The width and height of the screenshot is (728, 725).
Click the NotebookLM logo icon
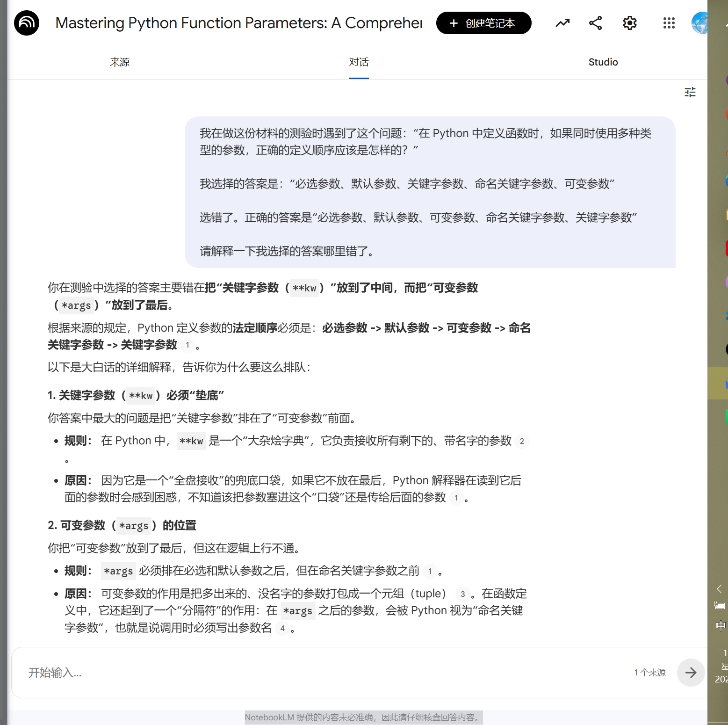coord(27,23)
